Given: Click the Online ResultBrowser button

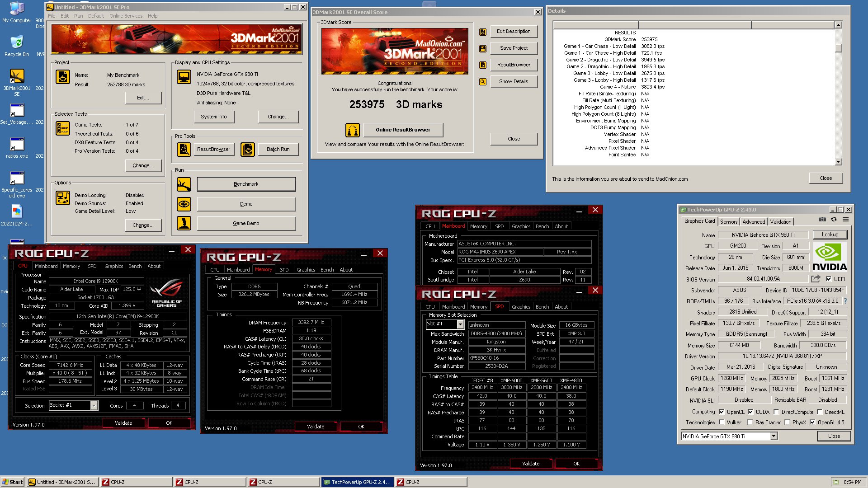Looking at the screenshot, I should pos(403,130).
